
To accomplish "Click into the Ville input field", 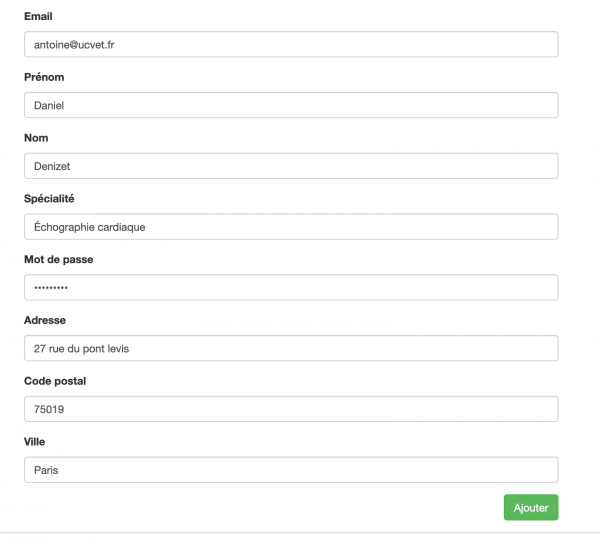I will (x=290, y=470).
